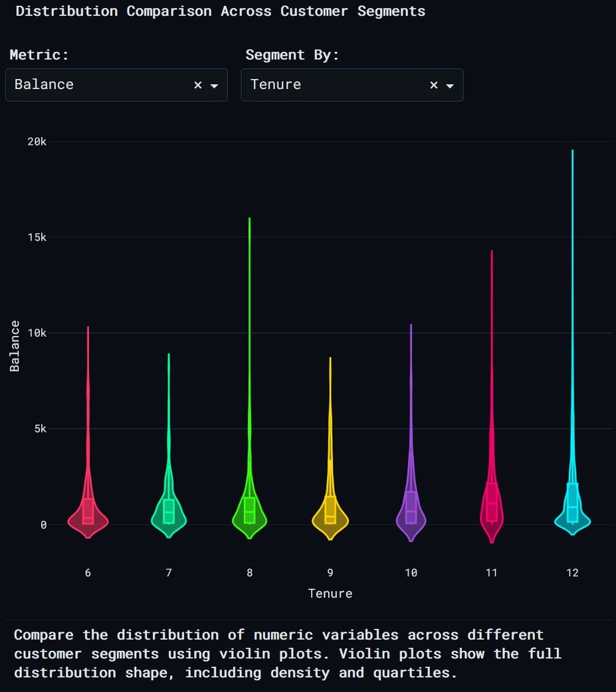Clear the Balance metric selection

197,85
